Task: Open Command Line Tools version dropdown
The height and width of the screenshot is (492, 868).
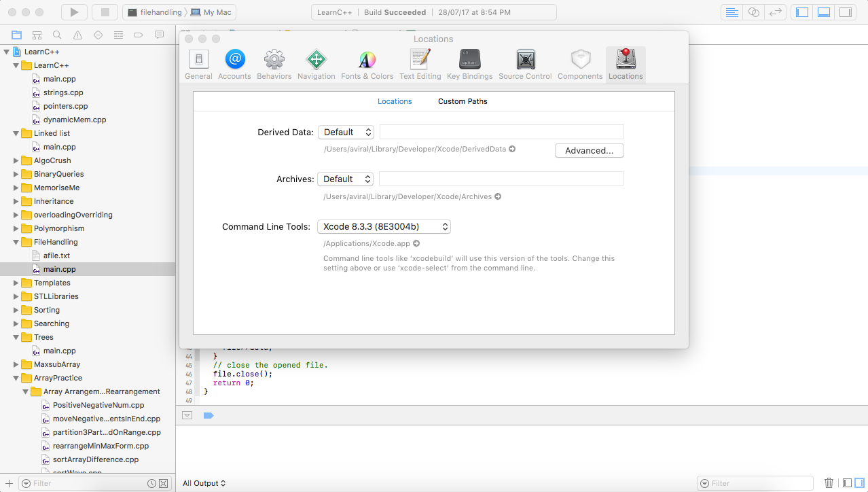Action: (384, 226)
